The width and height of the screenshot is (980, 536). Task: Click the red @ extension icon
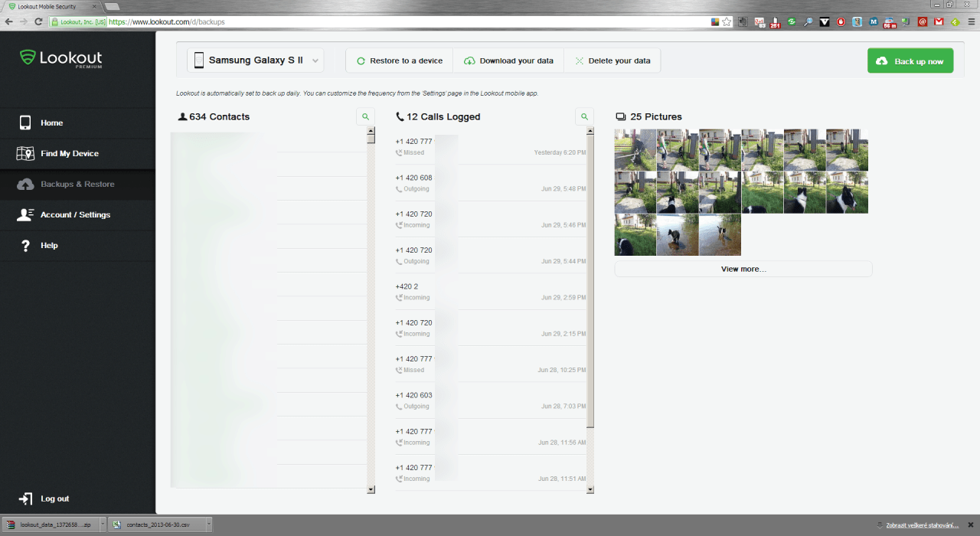click(922, 22)
